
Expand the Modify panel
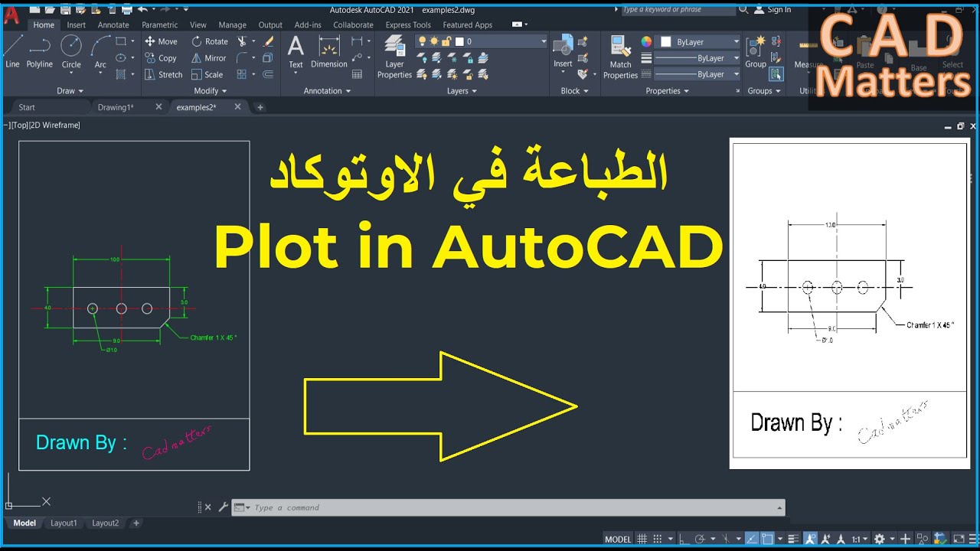pyautogui.click(x=210, y=90)
